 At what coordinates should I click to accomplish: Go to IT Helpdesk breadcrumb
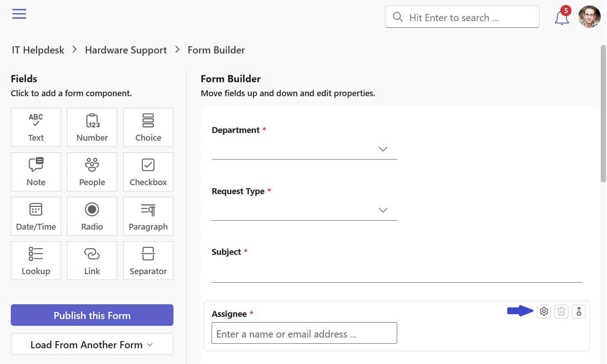coord(38,50)
